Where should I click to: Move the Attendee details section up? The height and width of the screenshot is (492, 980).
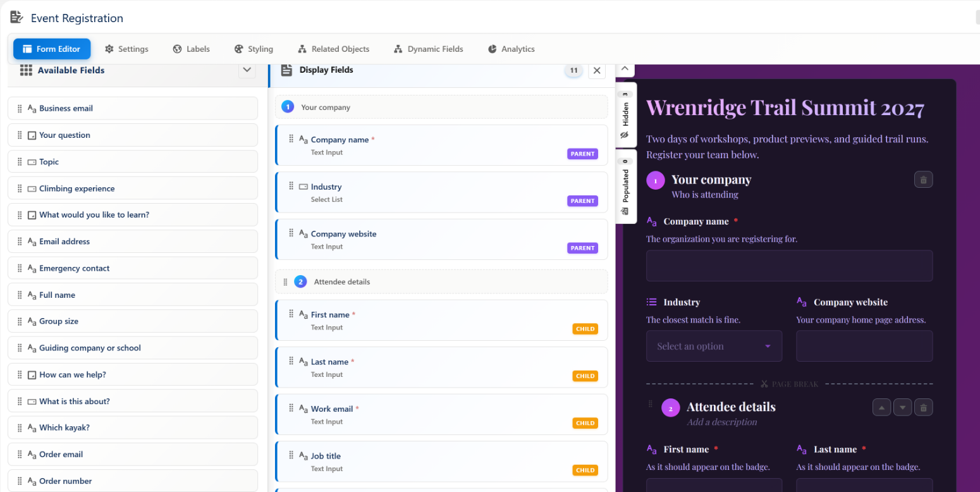tap(882, 407)
